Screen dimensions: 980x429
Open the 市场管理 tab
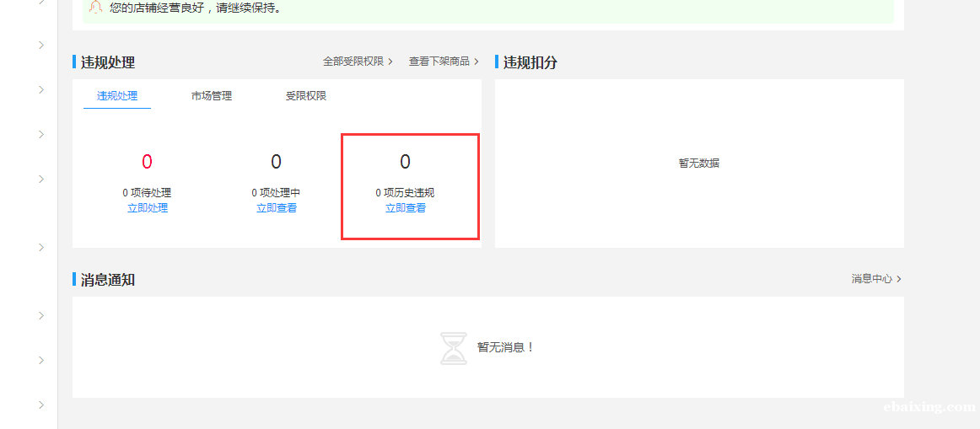click(x=211, y=96)
